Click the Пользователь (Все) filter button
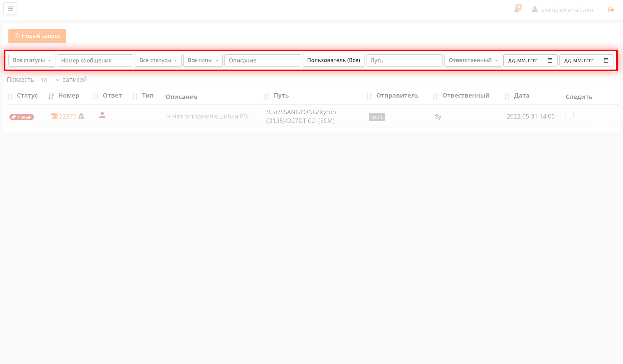The width and height of the screenshot is (623, 364). [333, 60]
